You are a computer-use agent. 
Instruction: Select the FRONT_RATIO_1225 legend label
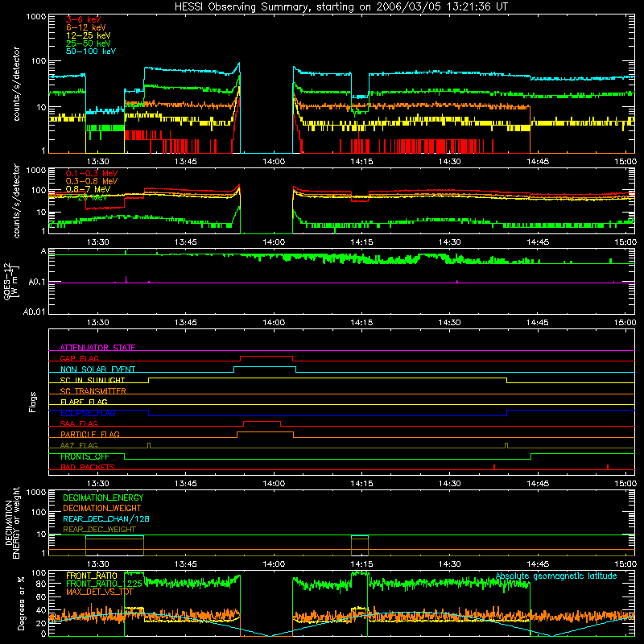click(x=104, y=584)
